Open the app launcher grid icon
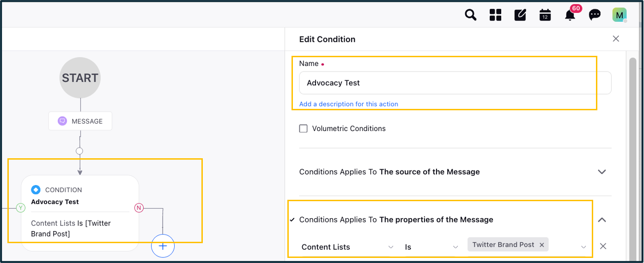644x263 pixels. click(495, 15)
